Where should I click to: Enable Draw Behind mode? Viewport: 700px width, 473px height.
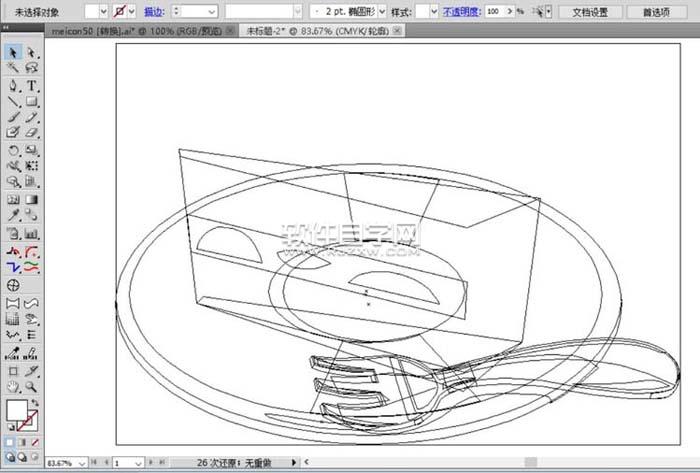[22, 457]
